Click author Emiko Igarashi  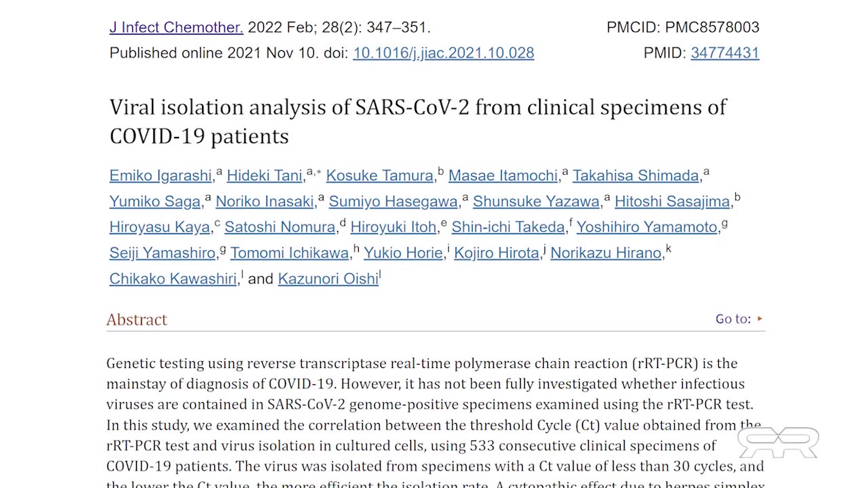click(160, 176)
